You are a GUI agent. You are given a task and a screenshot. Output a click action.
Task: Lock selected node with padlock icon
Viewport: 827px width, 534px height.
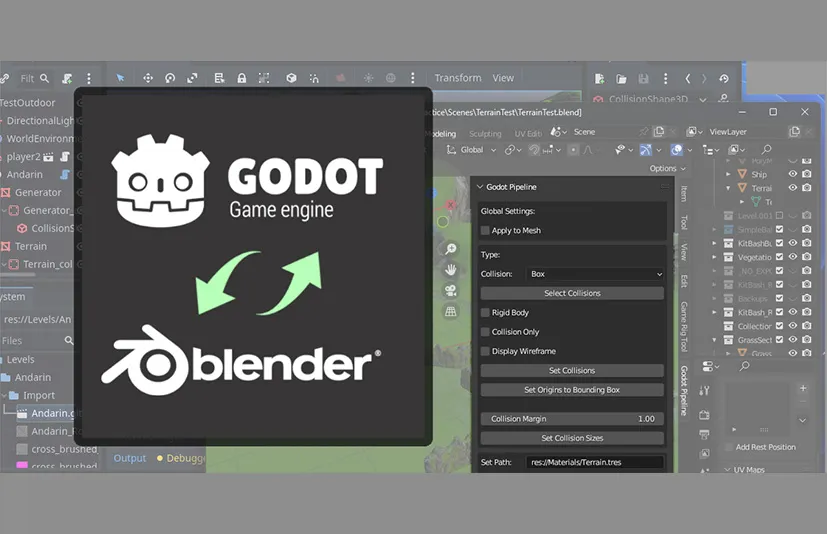(242, 78)
